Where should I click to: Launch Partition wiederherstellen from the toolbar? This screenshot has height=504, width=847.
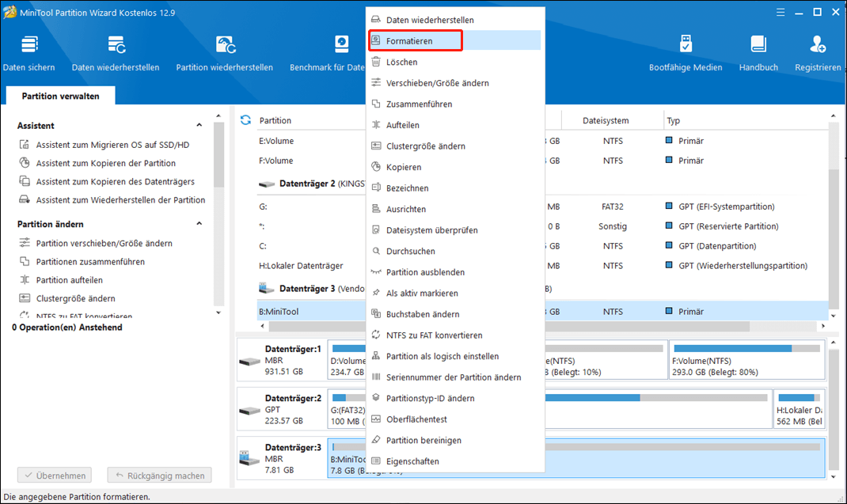(225, 45)
